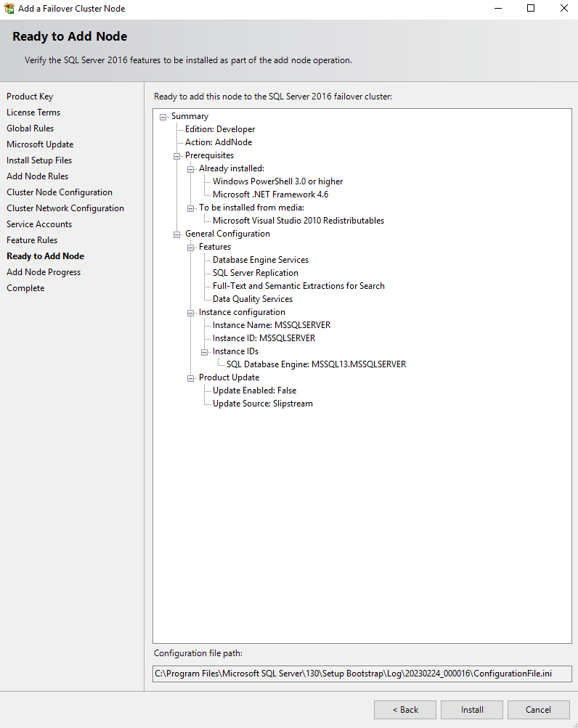Select SQL Server Replication feature

(256, 273)
